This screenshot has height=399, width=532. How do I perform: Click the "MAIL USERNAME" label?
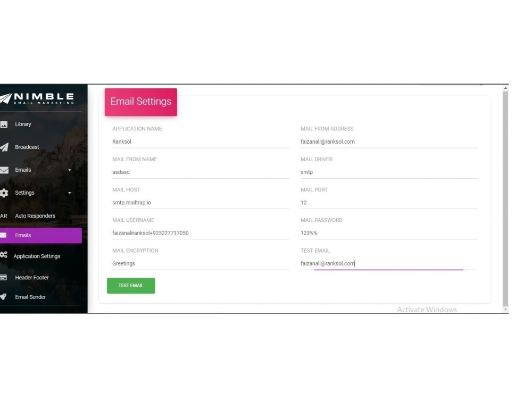point(133,220)
